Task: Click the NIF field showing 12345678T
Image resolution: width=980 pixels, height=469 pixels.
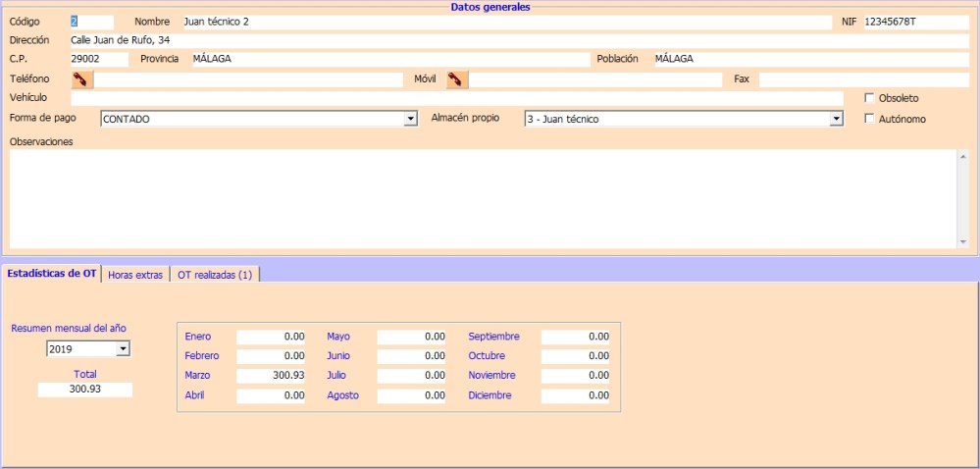Action: click(915, 22)
